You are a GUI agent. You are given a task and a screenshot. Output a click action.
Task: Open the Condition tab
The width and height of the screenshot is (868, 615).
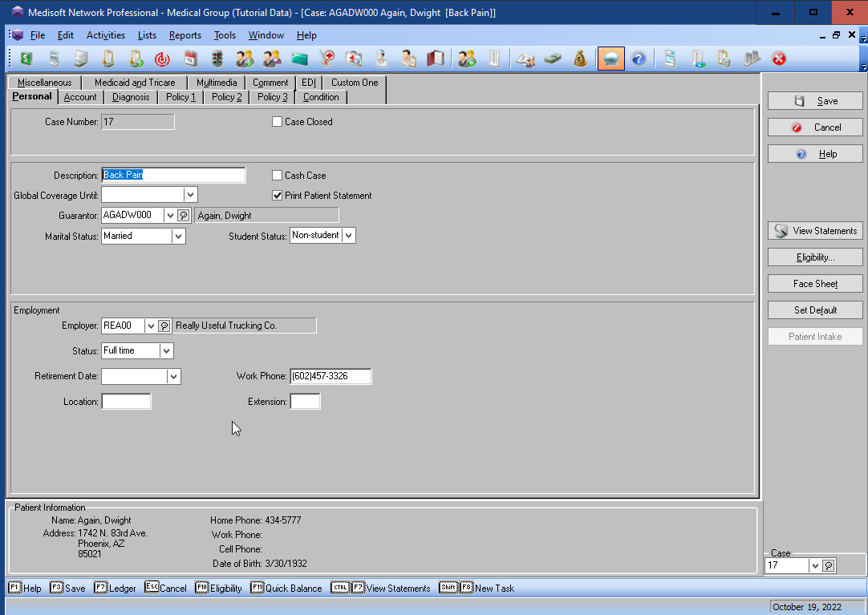pyautogui.click(x=321, y=97)
